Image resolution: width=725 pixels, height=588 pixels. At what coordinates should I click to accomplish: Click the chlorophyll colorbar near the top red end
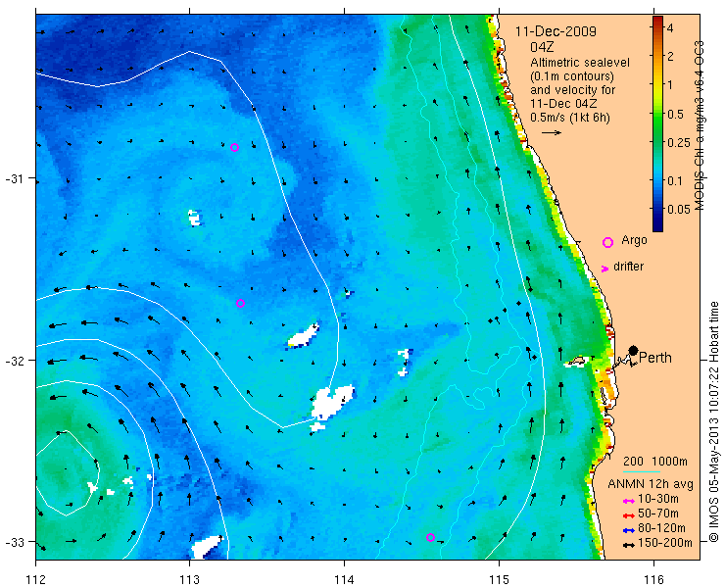(657, 24)
